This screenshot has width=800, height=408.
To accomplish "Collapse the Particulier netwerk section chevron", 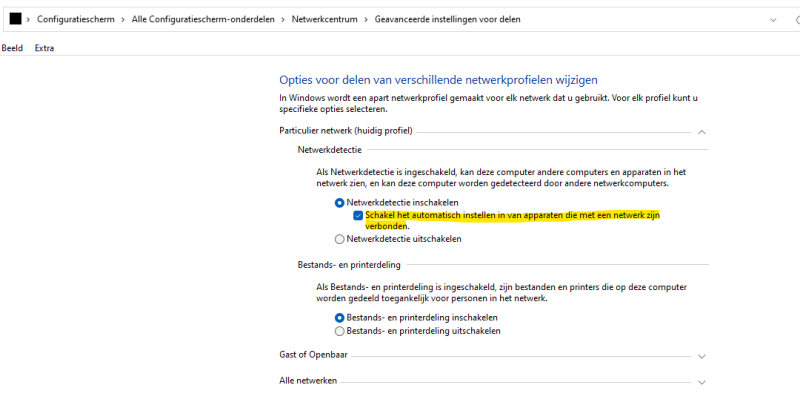I will 702,132.
